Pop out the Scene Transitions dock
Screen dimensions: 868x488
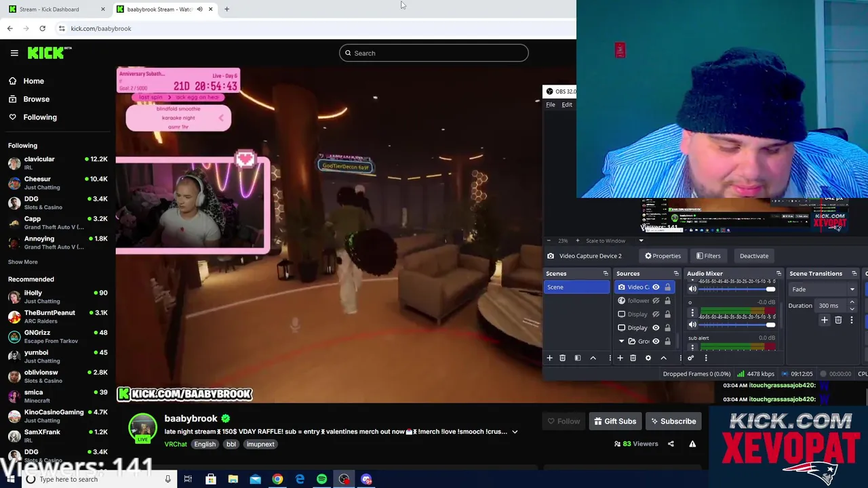[x=854, y=274]
